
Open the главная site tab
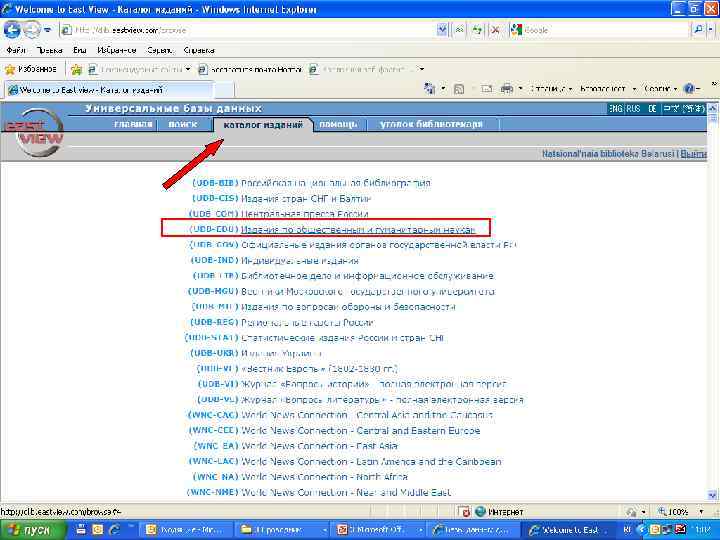[133, 124]
